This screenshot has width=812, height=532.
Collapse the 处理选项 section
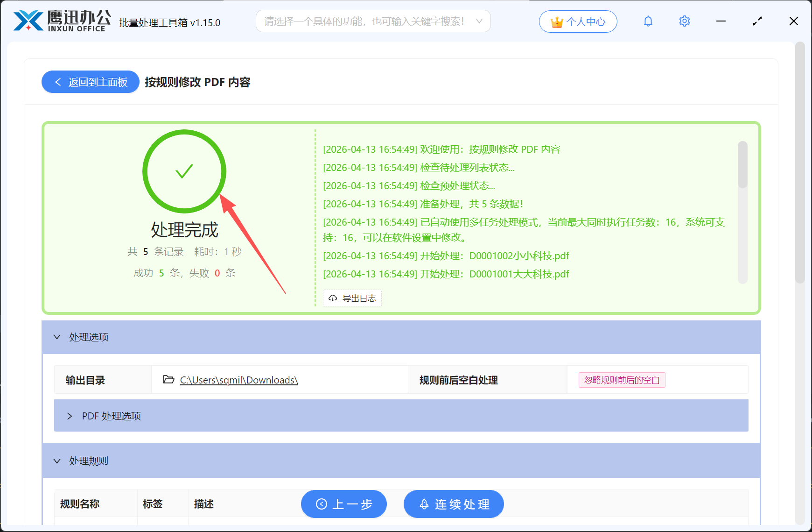57,337
